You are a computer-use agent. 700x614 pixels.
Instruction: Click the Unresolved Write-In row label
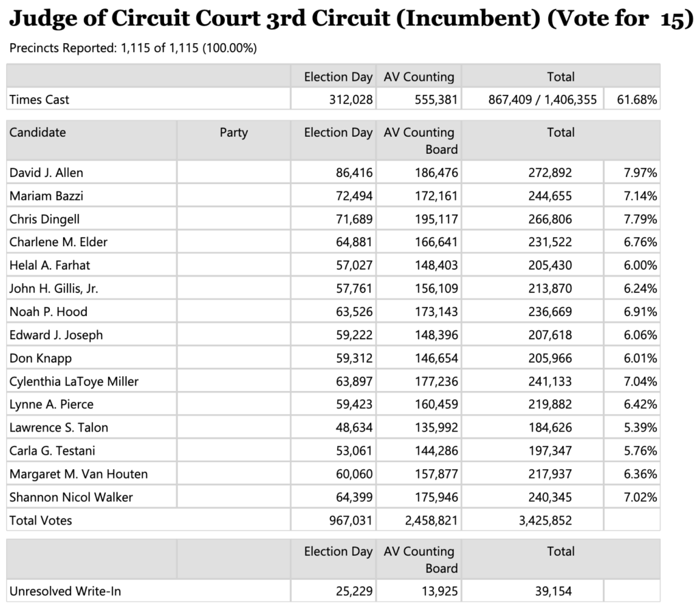coord(65,591)
